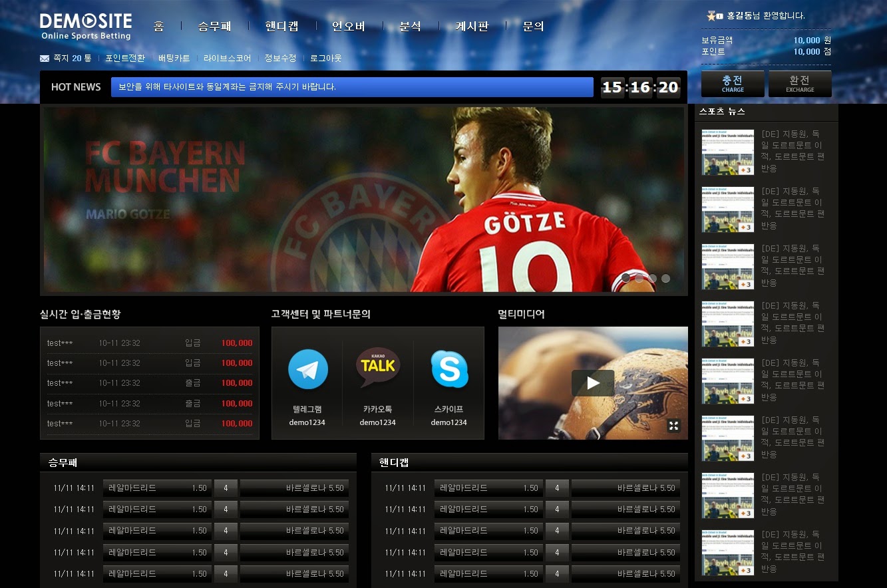Select the second banner carousel dot
Image resolution: width=887 pixels, height=588 pixels.
coord(639,278)
